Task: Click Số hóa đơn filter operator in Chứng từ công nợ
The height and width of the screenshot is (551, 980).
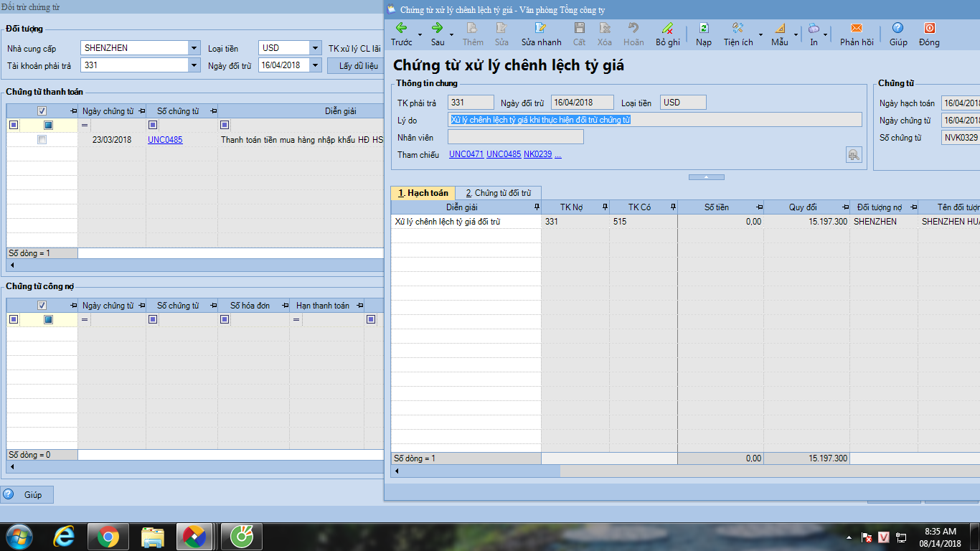Action: [x=225, y=319]
